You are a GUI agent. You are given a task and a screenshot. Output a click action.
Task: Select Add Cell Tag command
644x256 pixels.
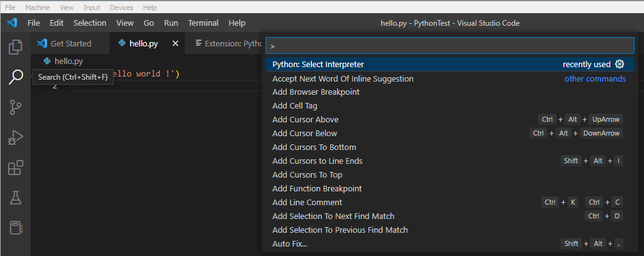pyautogui.click(x=449, y=106)
